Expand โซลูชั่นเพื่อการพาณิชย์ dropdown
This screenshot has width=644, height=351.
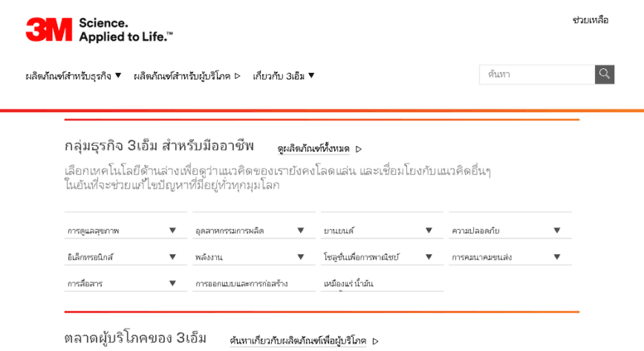tap(382, 257)
